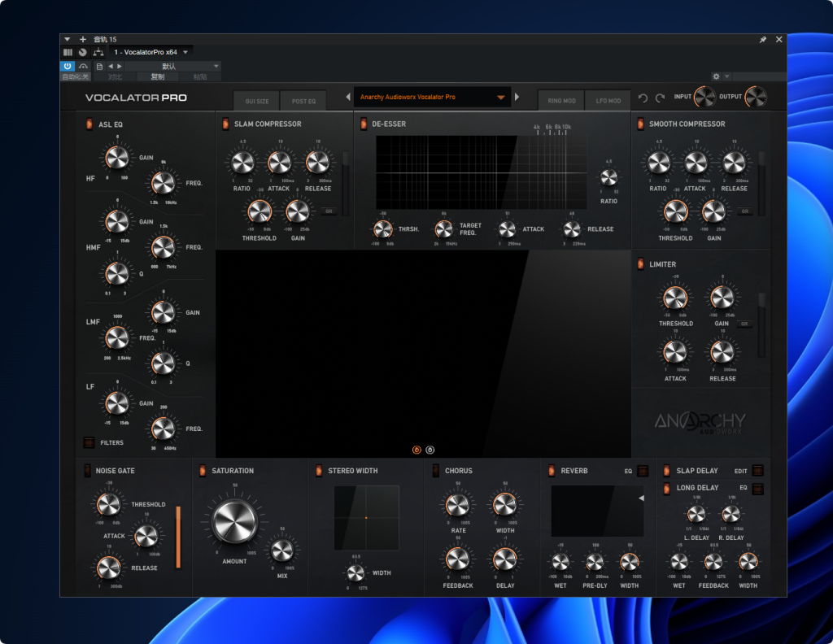This screenshot has height=644, width=833.
Task: Click the OUTPUT gain knob
Action: point(756,97)
